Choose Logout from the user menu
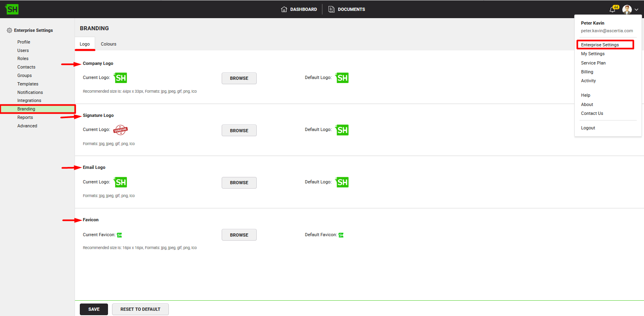The height and width of the screenshot is (316, 644). coord(588,128)
